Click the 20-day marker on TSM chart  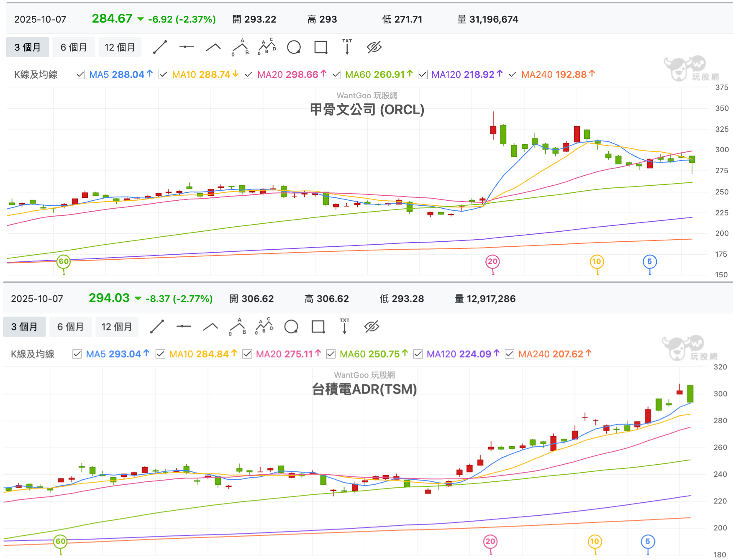tap(490, 542)
